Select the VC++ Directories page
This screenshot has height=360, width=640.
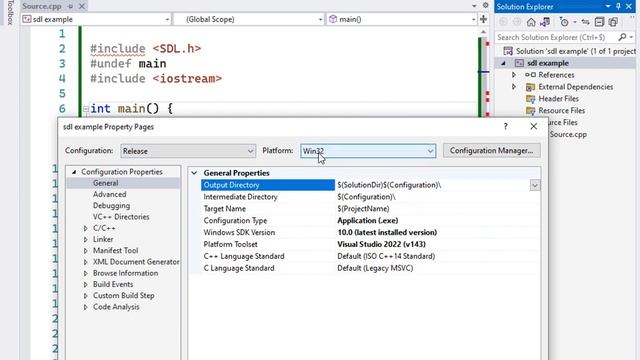[x=121, y=217]
